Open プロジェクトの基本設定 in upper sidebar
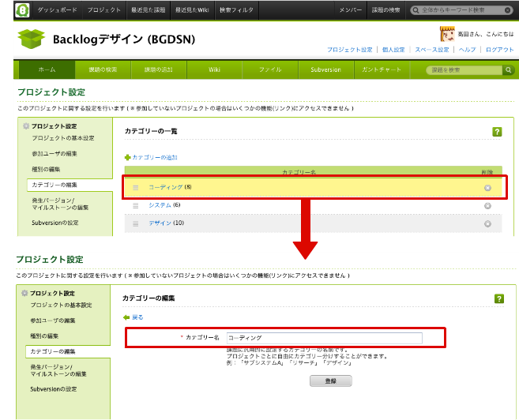 63,138
